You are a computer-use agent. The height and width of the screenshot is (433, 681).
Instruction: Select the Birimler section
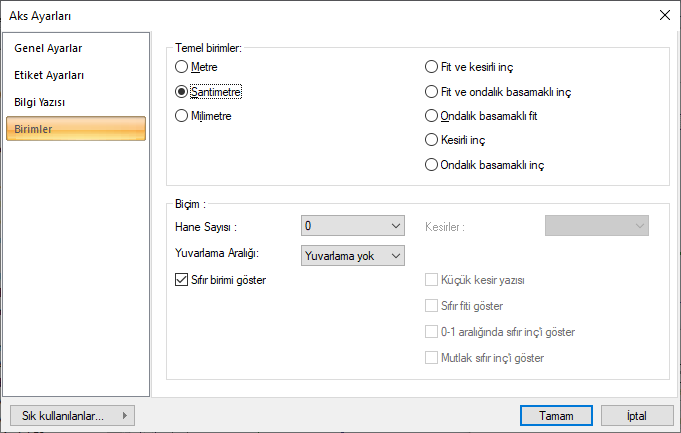pyautogui.click(x=76, y=129)
